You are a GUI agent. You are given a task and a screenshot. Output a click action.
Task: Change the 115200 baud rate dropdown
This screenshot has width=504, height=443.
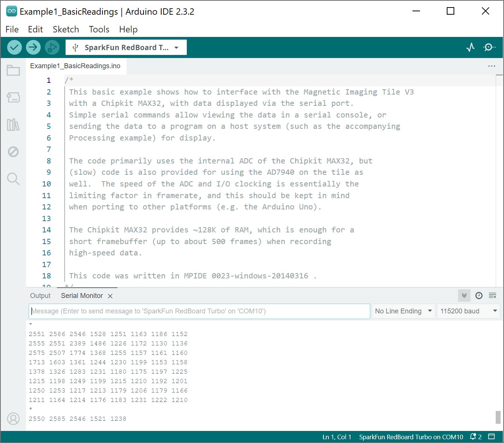pos(468,311)
